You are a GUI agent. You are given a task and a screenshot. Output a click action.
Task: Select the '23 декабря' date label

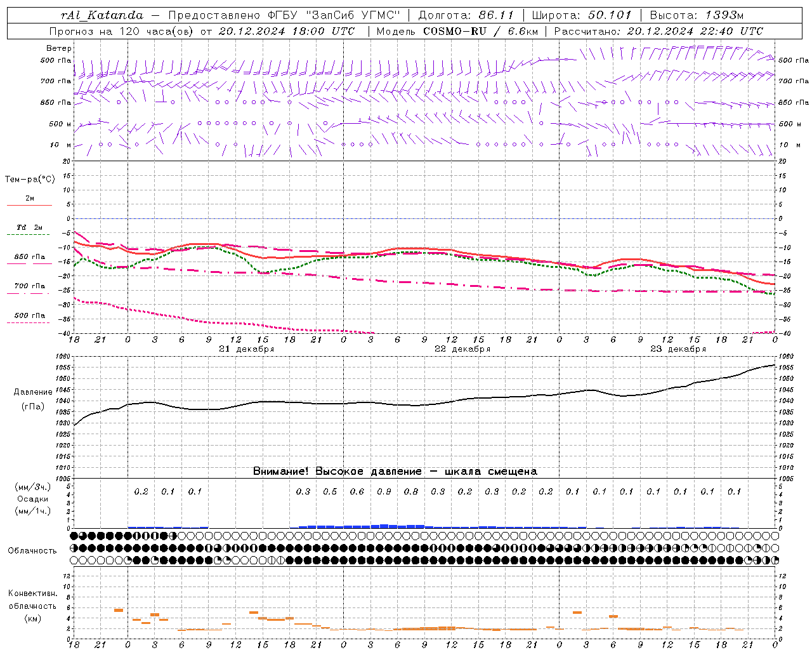(x=678, y=349)
